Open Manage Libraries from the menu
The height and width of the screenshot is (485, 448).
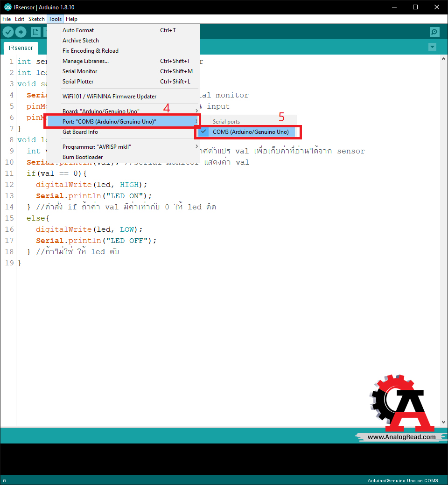(x=123, y=61)
